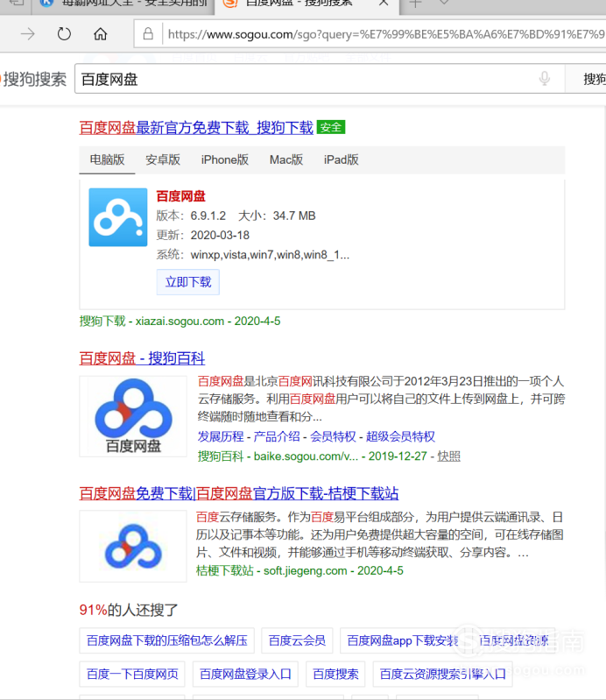
Task: Click the red 百度网盘 software name
Action: pos(180,196)
